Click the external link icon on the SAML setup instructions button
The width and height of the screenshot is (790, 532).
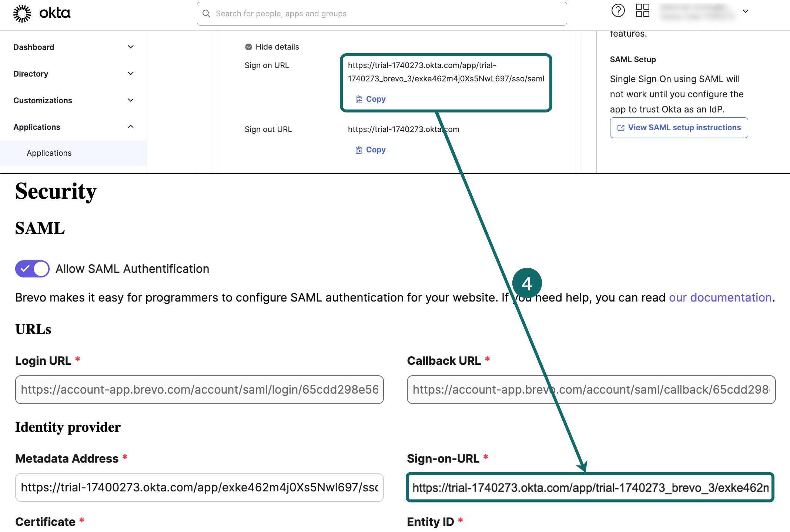point(621,128)
